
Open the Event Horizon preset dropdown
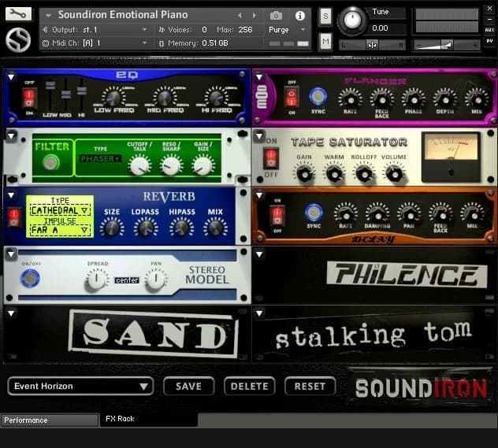point(80,387)
